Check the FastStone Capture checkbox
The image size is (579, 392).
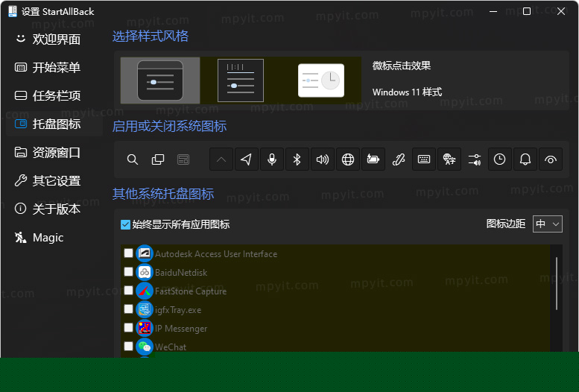coord(128,291)
